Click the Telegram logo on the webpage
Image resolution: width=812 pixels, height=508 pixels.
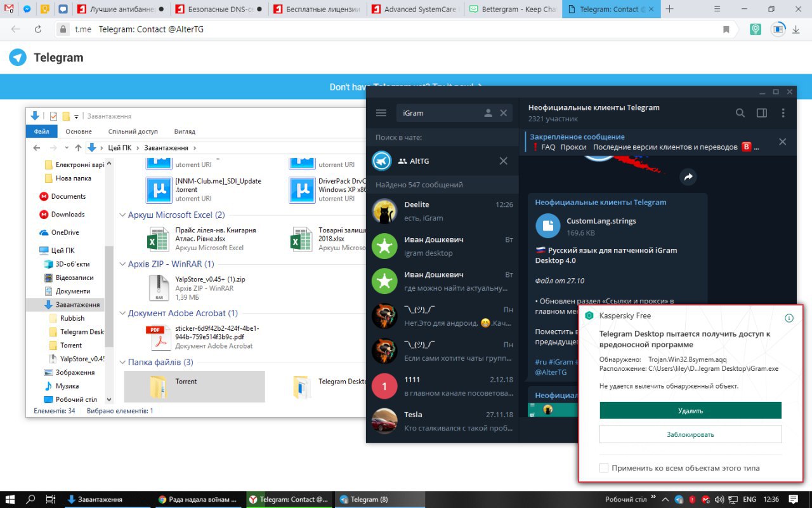pyautogui.click(x=18, y=57)
